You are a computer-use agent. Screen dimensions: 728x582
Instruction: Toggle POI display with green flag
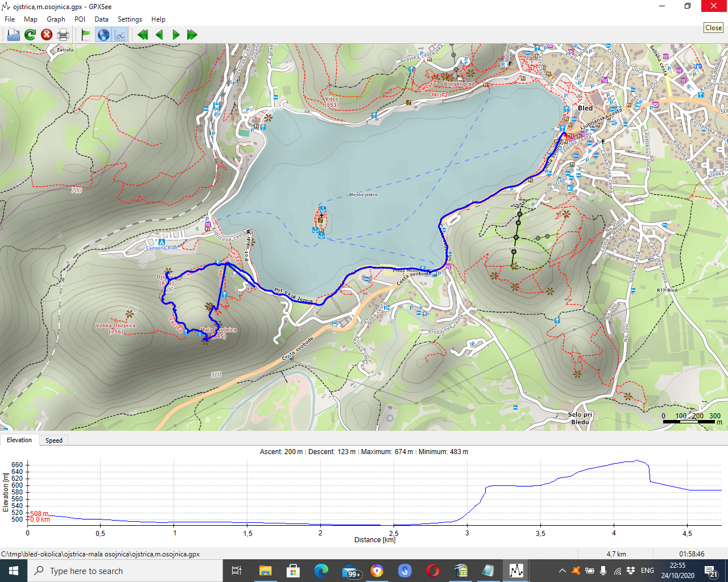coord(86,35)
